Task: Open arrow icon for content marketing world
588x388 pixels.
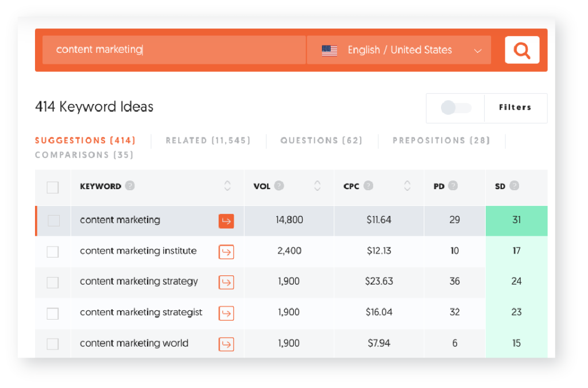Action: coord(226,344)
